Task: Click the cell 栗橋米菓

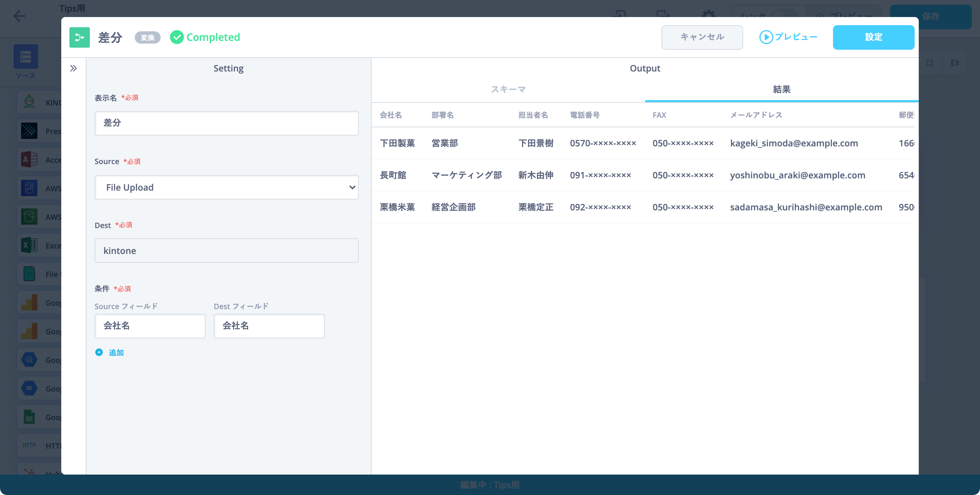Action: tap(397, 207)
